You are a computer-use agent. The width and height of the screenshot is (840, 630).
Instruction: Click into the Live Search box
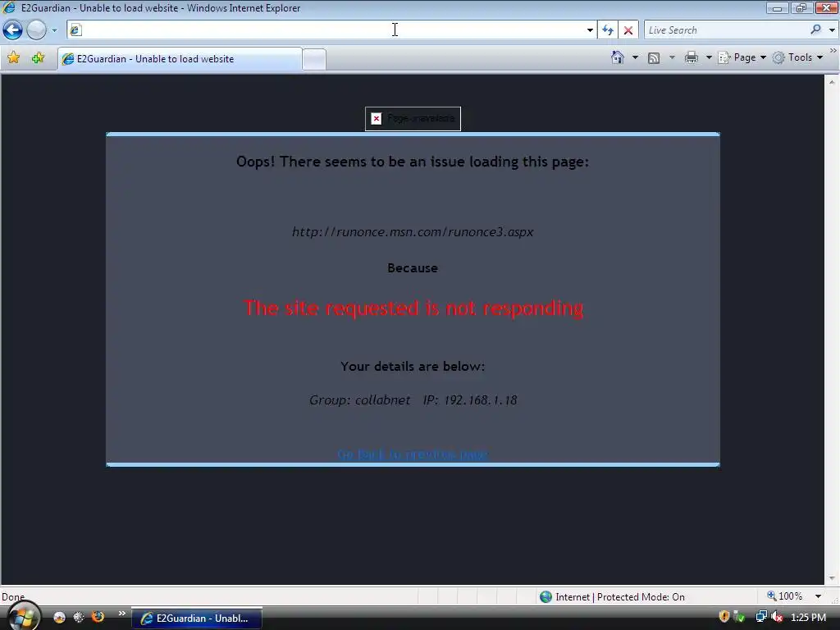tap(727, 30)
